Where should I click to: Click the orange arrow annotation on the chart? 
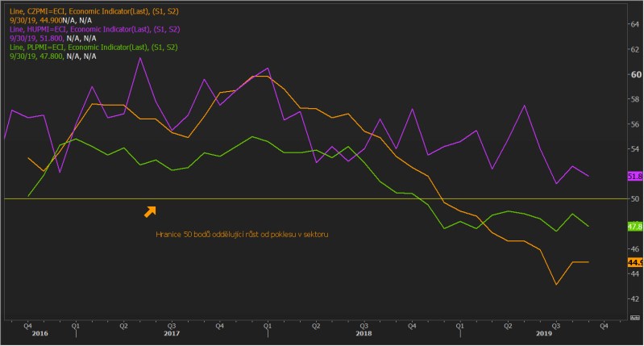click(150, 211)
